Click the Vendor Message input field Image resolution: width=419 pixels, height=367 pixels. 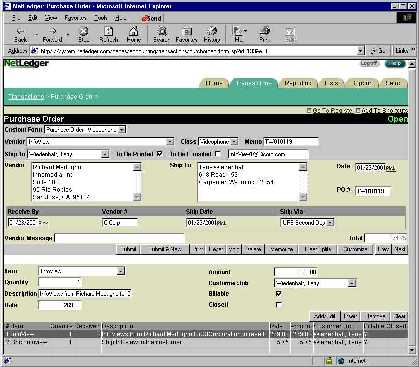(x=120, y=238)
